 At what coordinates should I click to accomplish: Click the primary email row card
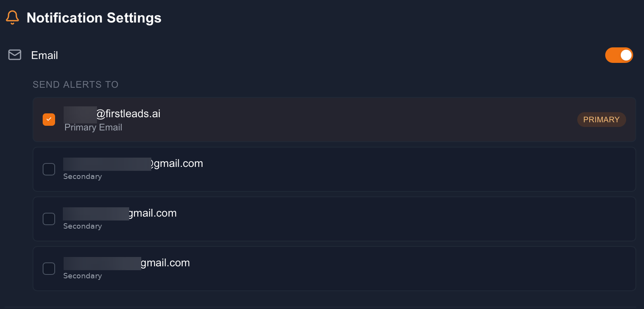click(334, 120)
